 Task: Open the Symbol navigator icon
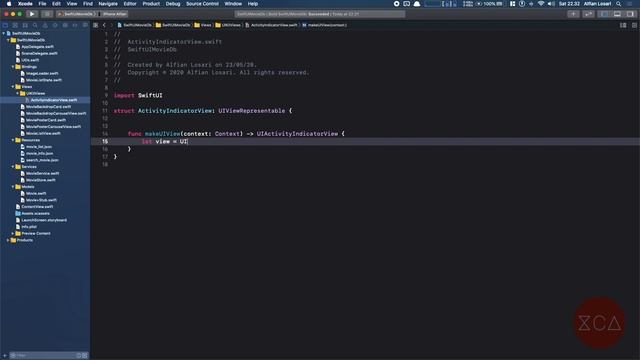pyautogui.click(x=25, y=25)
